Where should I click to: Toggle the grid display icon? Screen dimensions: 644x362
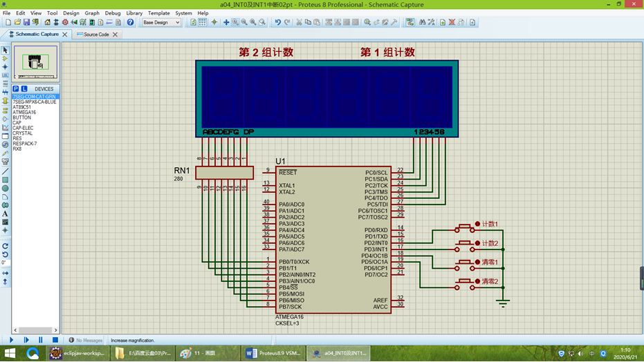click(x=203, y=23)
